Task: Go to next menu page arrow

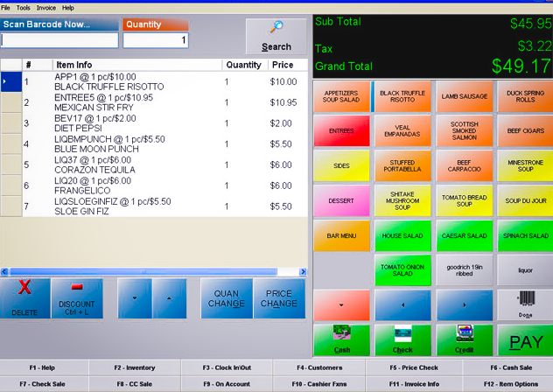Action: point(464,305)
